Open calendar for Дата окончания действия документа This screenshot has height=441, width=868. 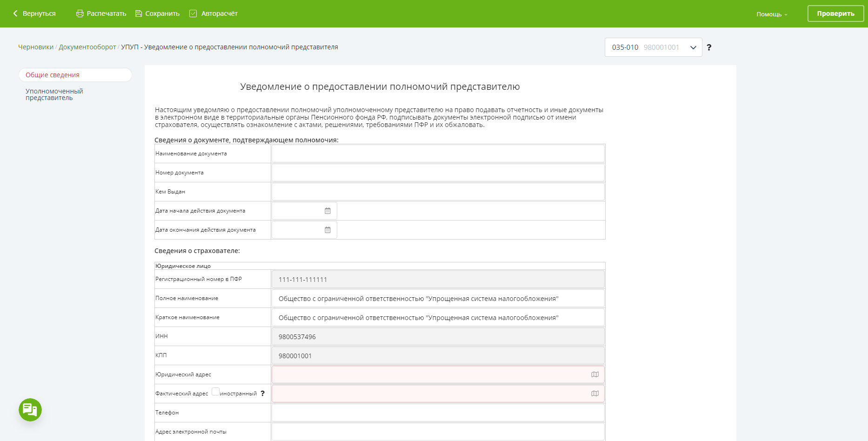327,230
